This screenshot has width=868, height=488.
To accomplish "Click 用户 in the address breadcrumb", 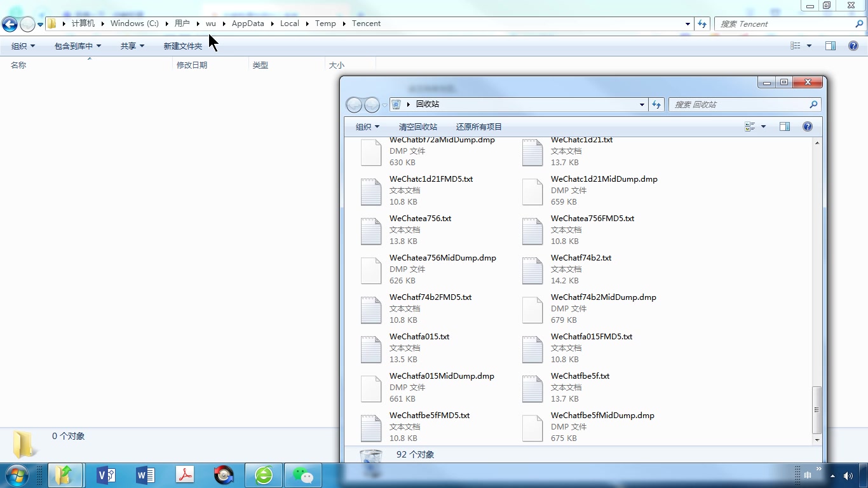I will point(182,24).
